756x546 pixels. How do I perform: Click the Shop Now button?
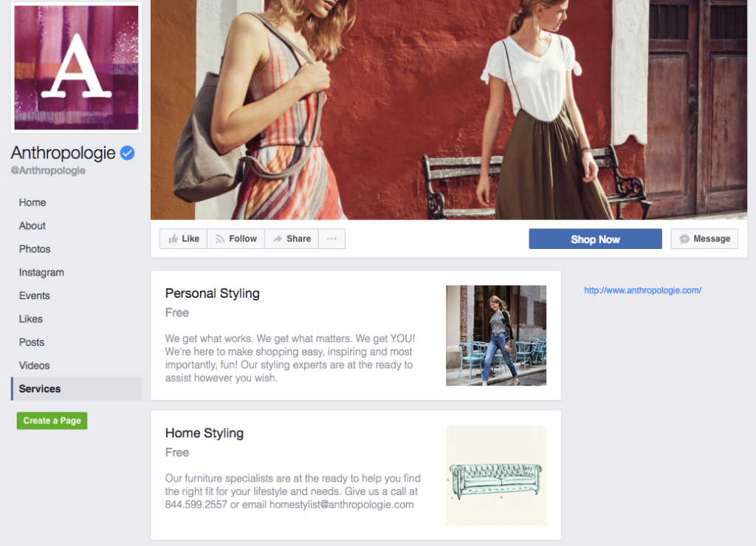pos(596,239)
